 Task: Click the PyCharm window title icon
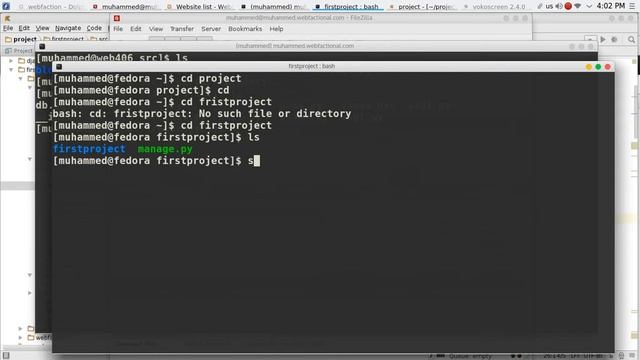(7, 18)
